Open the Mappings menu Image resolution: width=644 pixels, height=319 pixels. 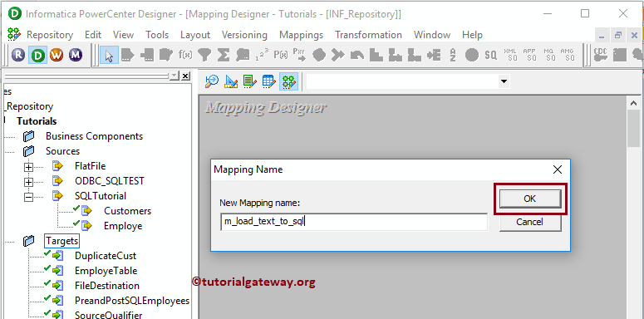coord(301,35)
